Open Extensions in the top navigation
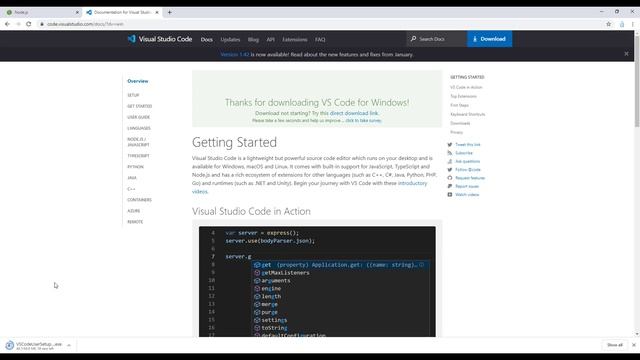 [295, 40]
